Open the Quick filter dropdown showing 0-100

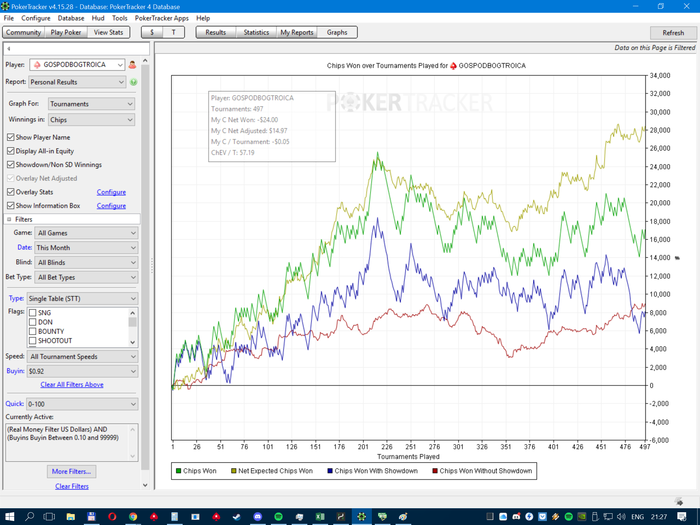82,404
